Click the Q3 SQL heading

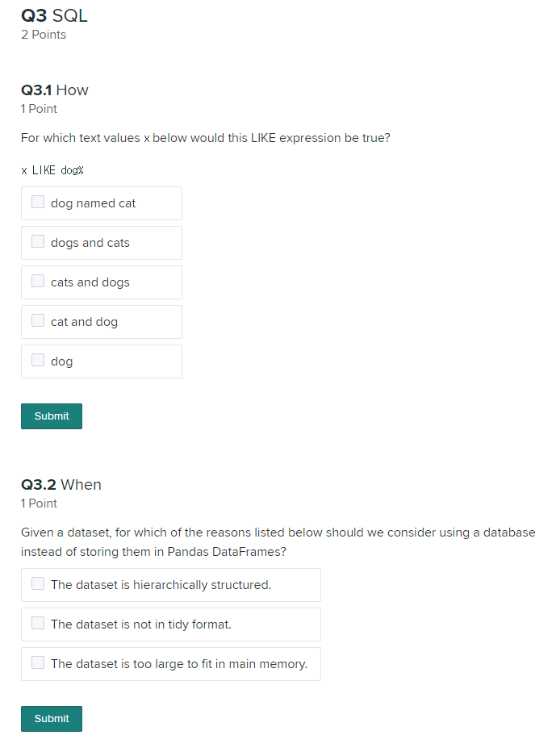(x=54, y=15)
